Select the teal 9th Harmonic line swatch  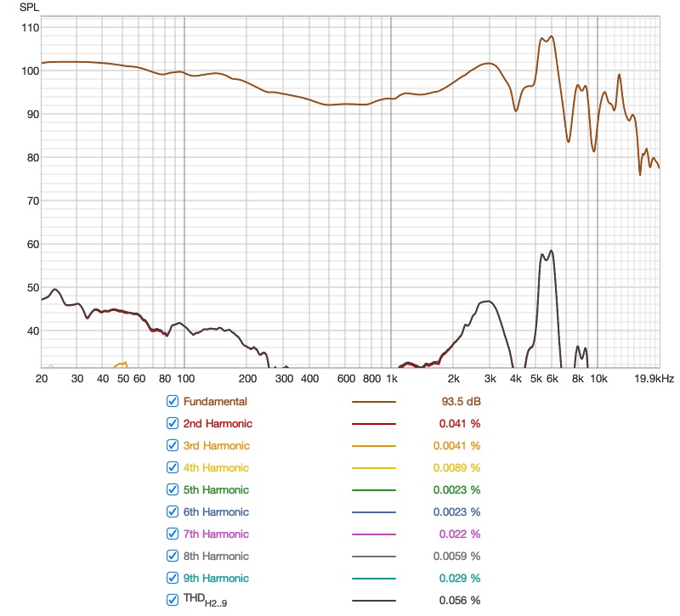tap(374, 579)
